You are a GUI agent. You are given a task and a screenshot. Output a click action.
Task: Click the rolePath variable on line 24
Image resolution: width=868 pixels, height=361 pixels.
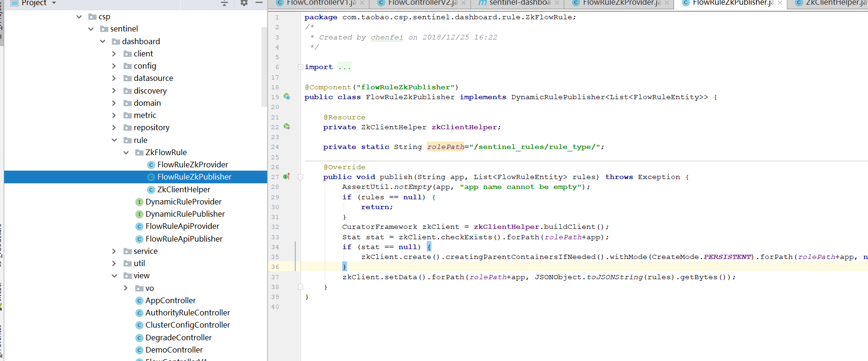(x=446, y=147)
